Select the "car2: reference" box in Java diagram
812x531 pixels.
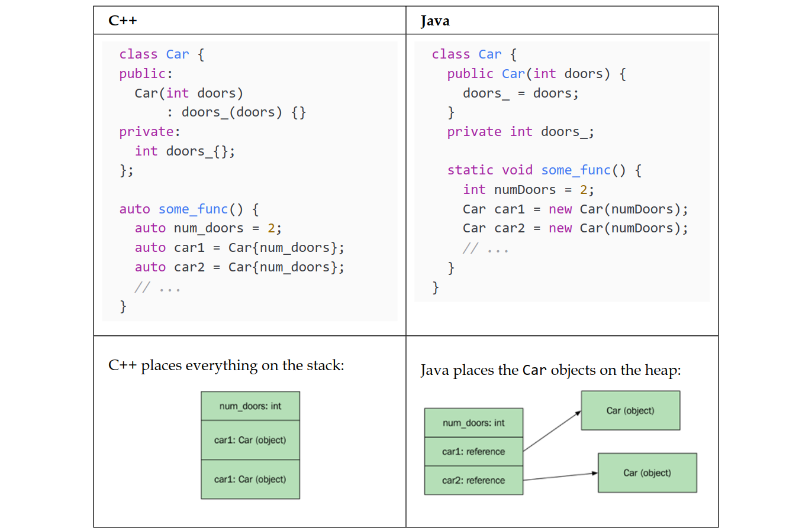tap(473, 480)
